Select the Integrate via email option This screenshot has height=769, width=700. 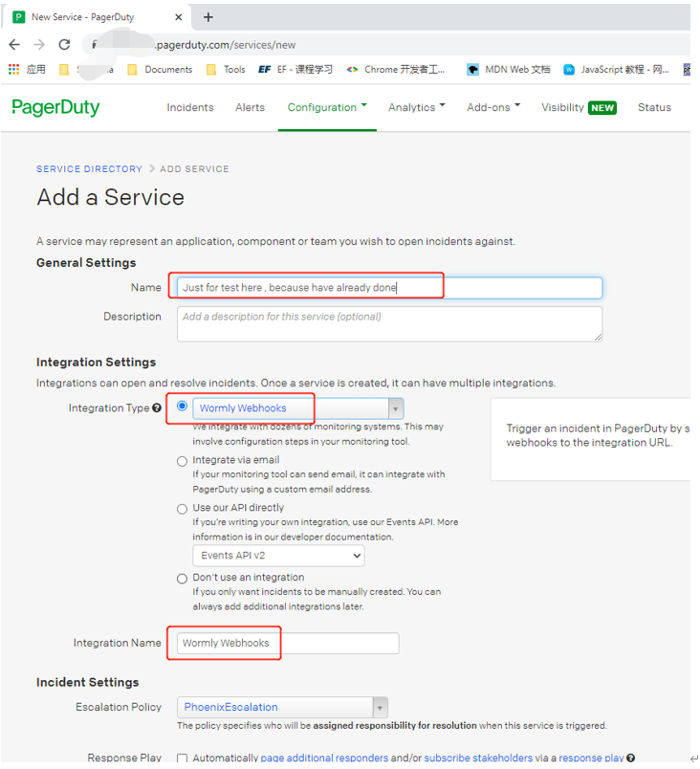tap(182, 461)
